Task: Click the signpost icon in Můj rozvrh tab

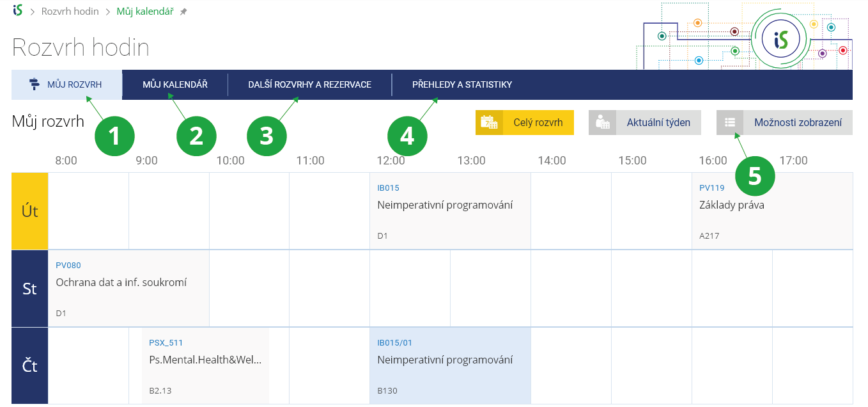Action: coord(35,84)
